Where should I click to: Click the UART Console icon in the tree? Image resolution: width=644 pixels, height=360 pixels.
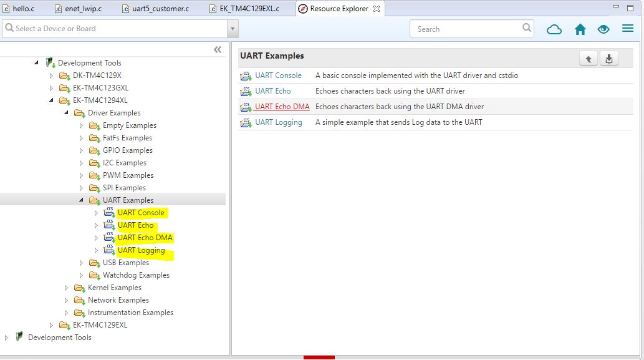[x=109, y=213]
